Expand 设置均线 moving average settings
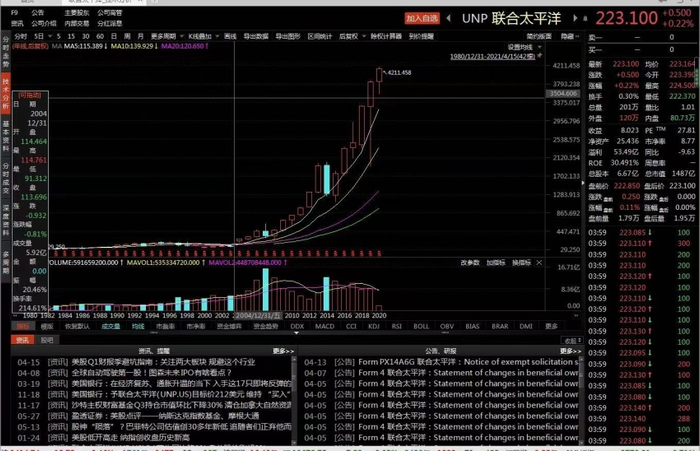Image resolution: width=700 pixels, height=451 pixels. (540, 47)
